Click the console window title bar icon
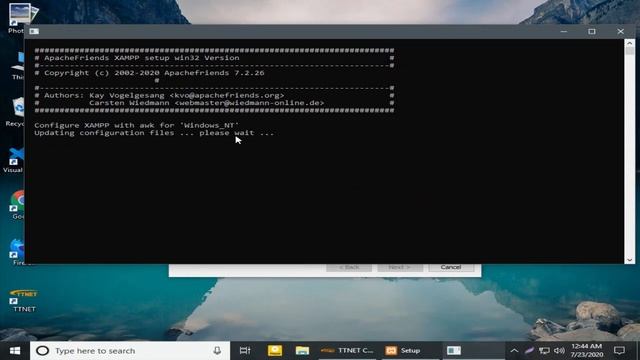This screenshot has width=640, height=360. 34,31
